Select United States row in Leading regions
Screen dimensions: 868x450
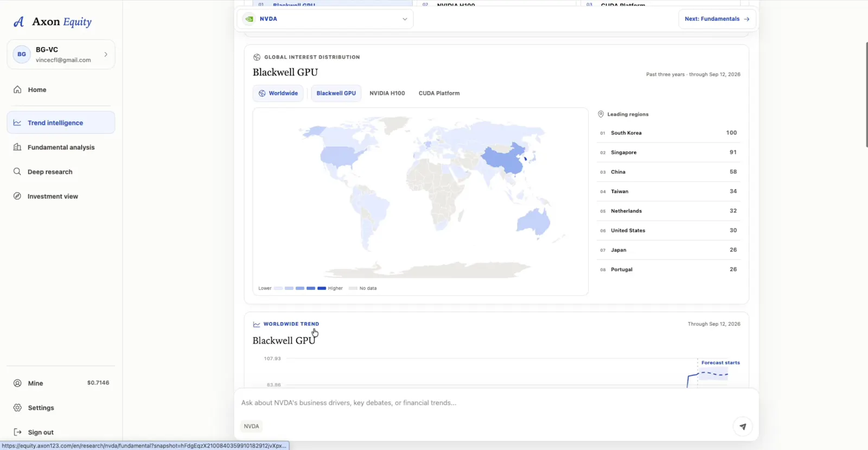click(x=668, y=231)
